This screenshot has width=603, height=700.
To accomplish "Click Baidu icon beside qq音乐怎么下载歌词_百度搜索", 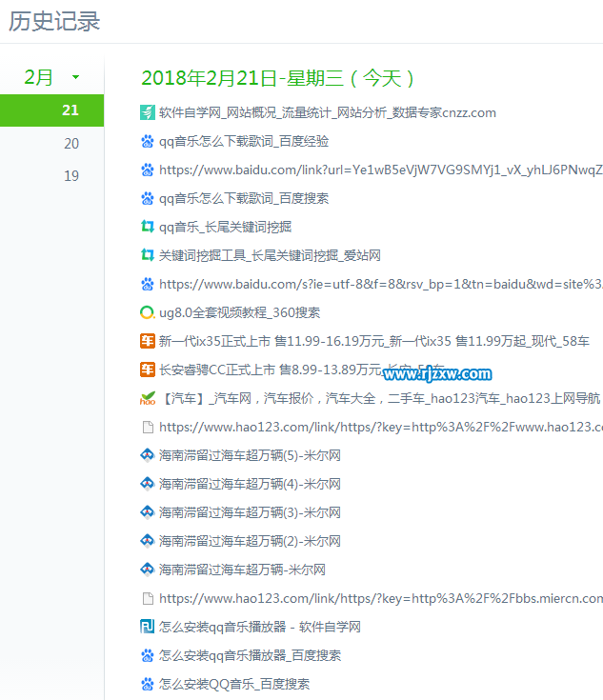I will (x=148, y=198).
